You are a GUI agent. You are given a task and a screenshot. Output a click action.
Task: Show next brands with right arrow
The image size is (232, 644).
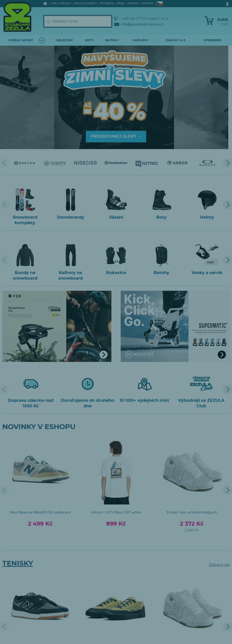[x=227, y=163]
